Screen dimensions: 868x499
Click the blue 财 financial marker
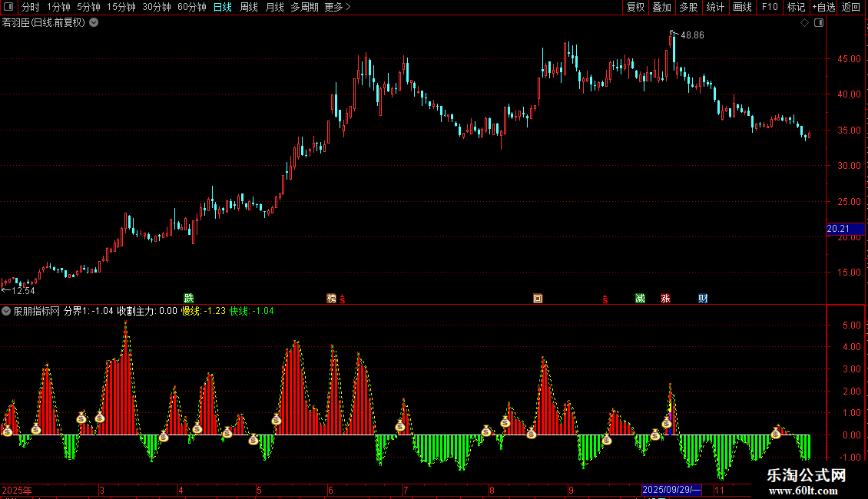703,298
